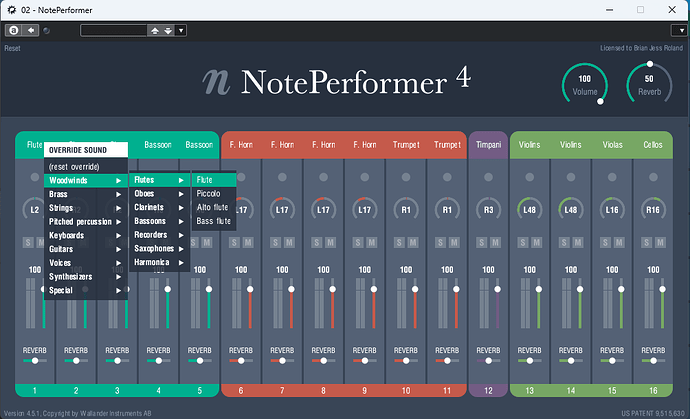This screenshot has height=419, width=690.
Task: Mute channel 11 Trumpet
Action: tap(454, 243)
